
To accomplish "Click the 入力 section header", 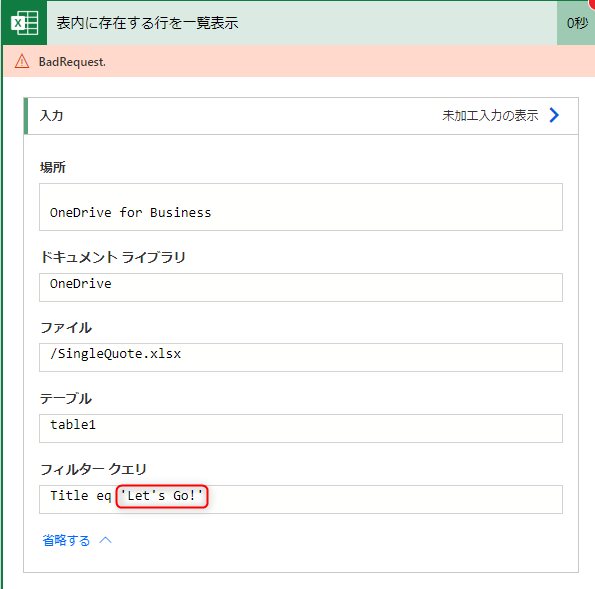I will point(301,116).
